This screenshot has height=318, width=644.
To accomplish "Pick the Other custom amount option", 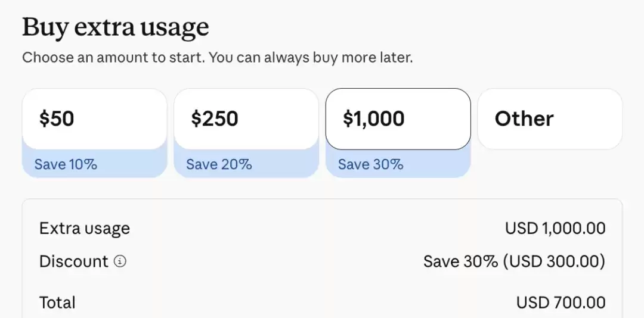I will [550, 119].
